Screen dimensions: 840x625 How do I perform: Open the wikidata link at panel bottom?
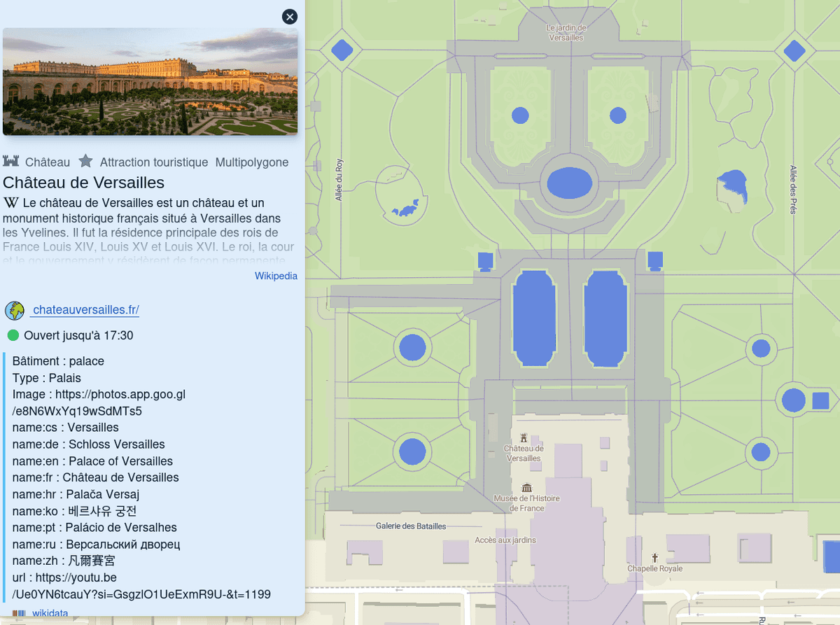tap(50, 614)
